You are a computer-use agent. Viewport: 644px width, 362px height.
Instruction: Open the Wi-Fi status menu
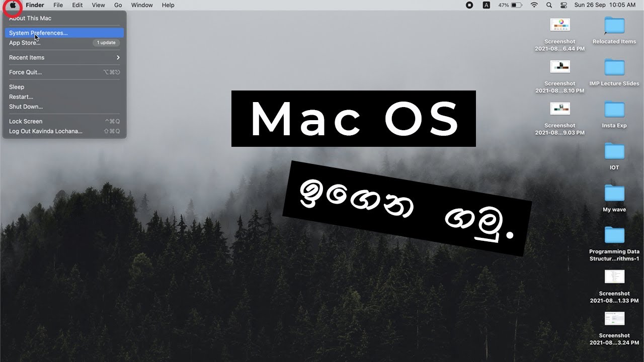534,5
